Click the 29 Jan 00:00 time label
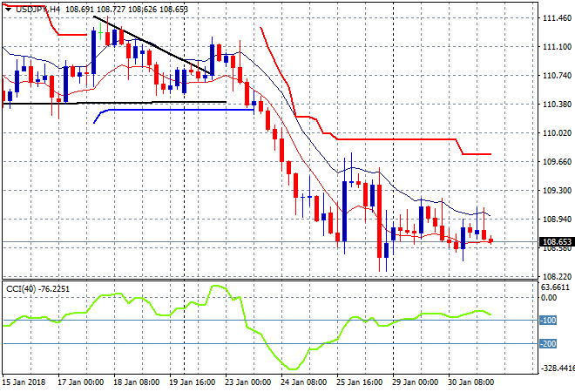575x392 pixels. [x=415, y=382]
